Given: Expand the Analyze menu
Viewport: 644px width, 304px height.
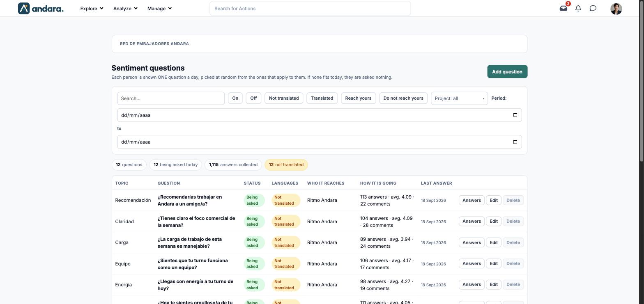Looking at the screenshot, I should (125, 8).
